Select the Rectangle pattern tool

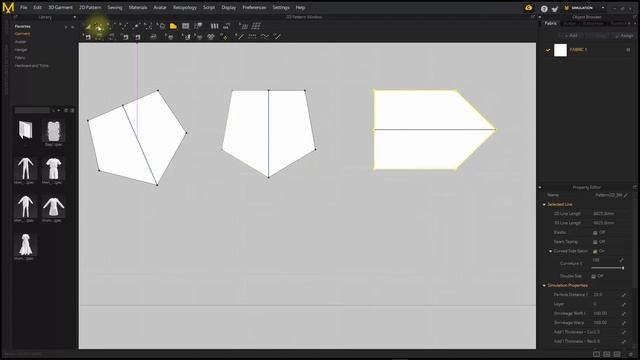pyautogui.click(x=186, y=26)
